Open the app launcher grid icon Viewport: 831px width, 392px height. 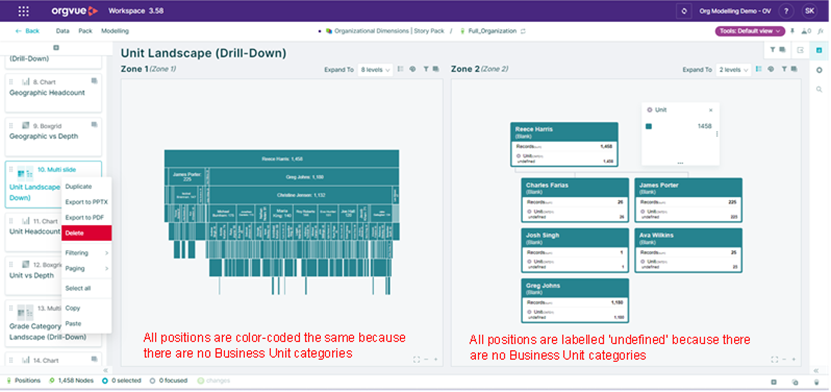(24, 11)
